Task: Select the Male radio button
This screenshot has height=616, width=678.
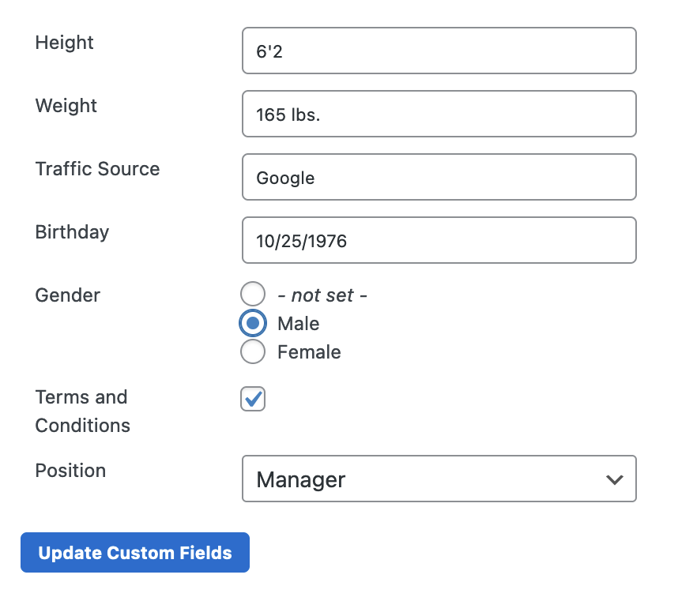Action: pyautogui.click(x=253, y=323)
